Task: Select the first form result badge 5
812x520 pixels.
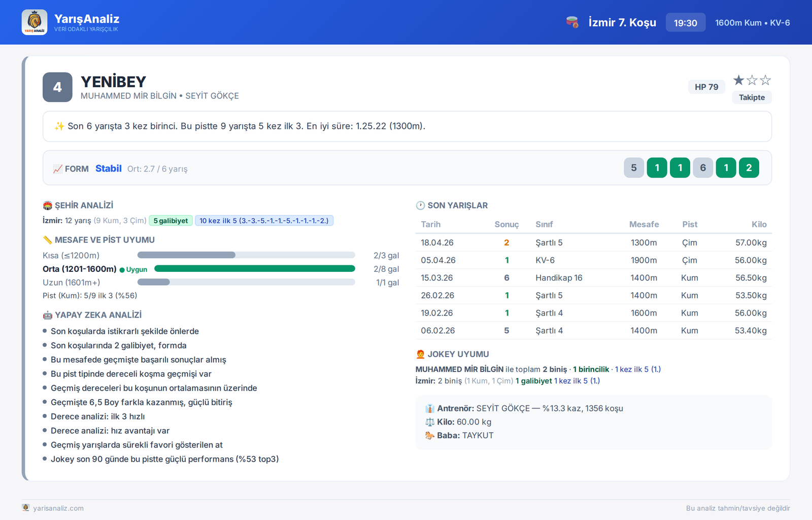Action: point(634,168)
